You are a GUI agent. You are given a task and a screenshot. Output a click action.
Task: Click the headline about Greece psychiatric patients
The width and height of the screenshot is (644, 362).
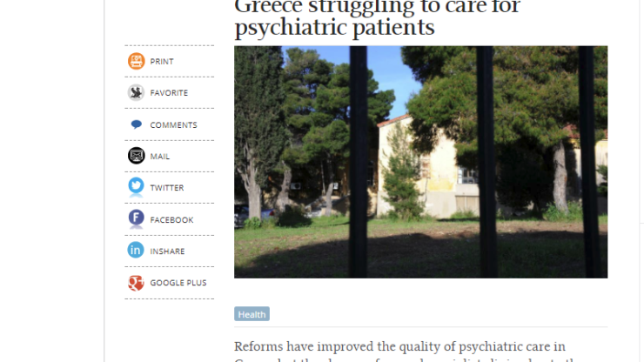377,17
